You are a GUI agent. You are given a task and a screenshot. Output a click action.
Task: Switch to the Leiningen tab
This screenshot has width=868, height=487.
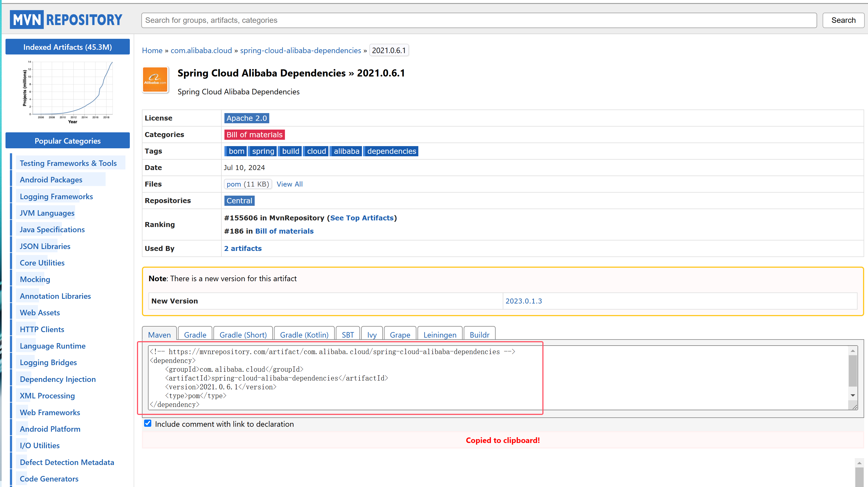click(x=440, y=334)
